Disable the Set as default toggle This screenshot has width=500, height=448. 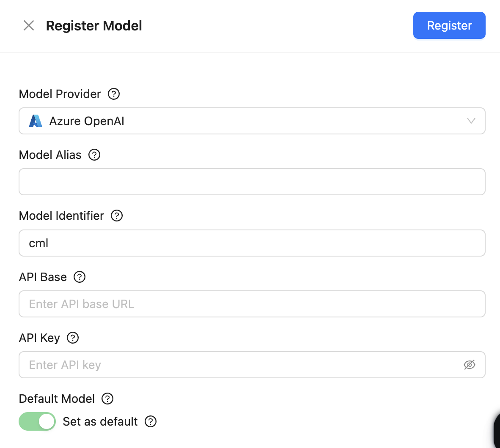pyautogui.click(x=37, y=421)
